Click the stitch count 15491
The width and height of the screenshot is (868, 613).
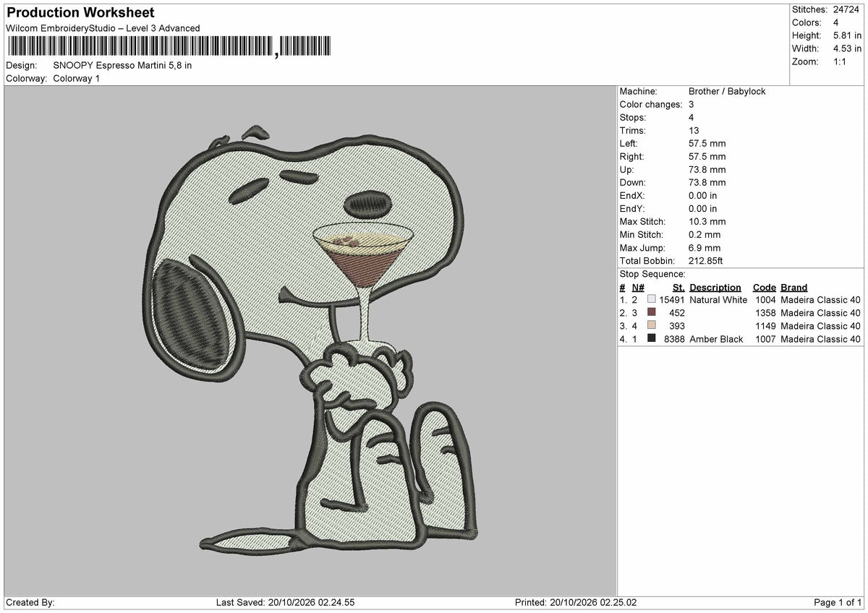[x=672, y=300]
